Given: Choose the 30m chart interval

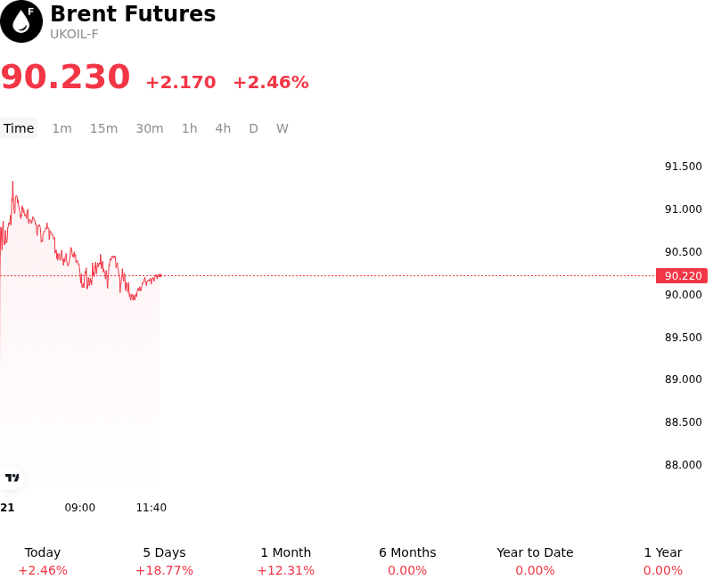Looking at the screenshot, I should point(150,128).
